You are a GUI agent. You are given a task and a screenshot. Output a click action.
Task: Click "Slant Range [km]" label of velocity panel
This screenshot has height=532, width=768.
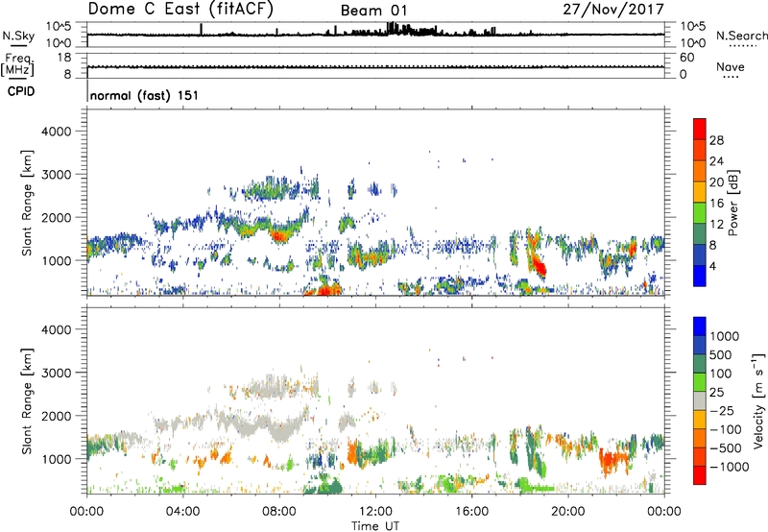coord(27,400)
